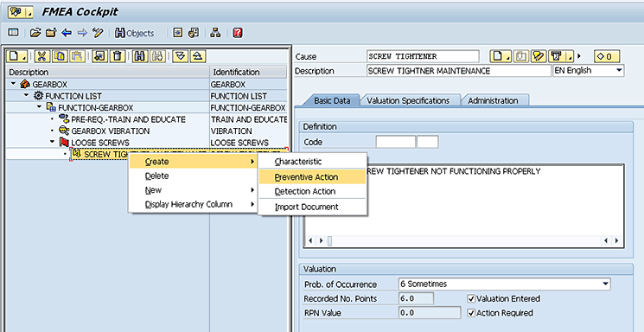
Task: Click the shield document icon in main toolbar
Action: [194, 33]
